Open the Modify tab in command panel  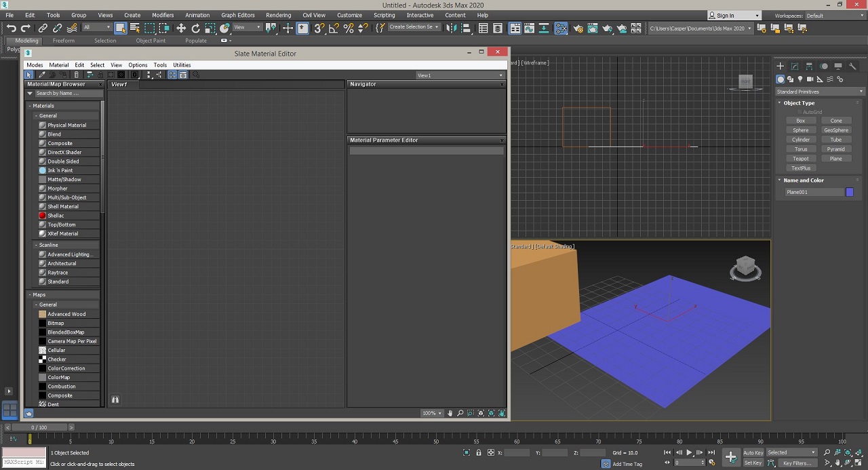pyautogui.click(x=795, y=66)
